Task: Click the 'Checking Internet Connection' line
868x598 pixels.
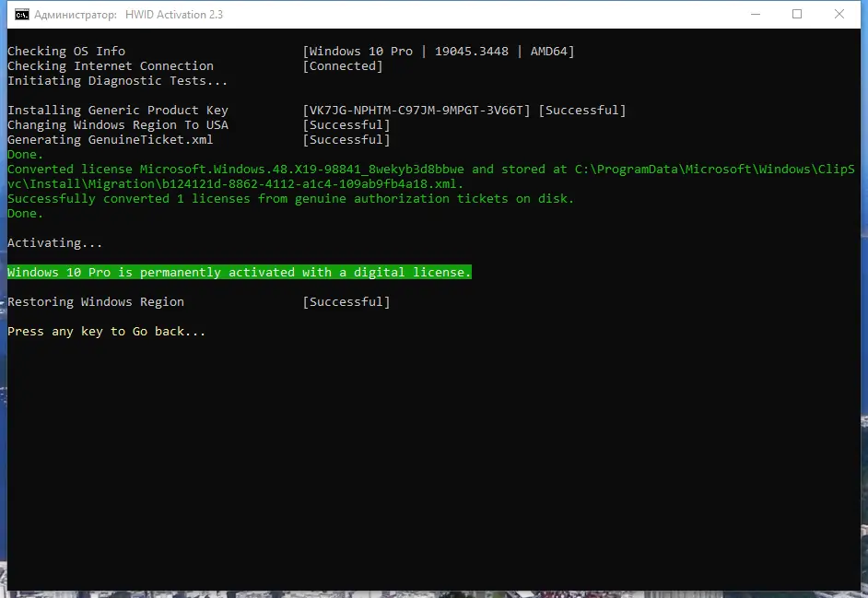Action: [111, 66]
